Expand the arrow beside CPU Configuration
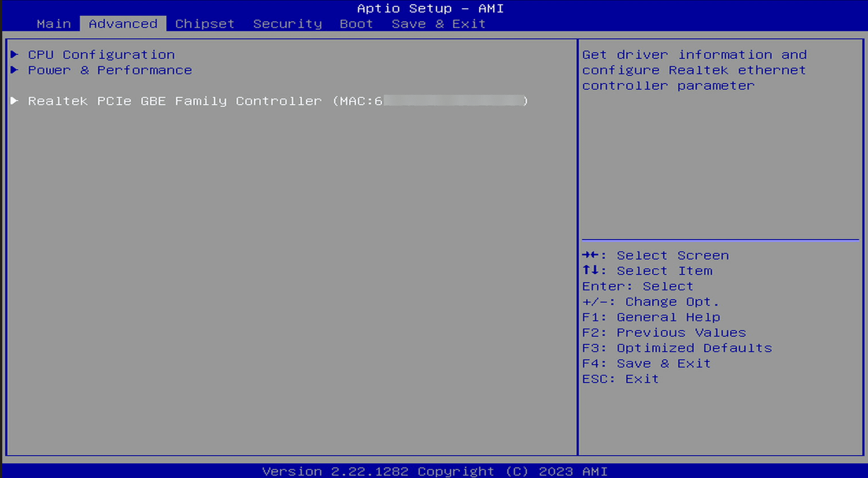Screen dimensions: 868x478 [14, 55]
